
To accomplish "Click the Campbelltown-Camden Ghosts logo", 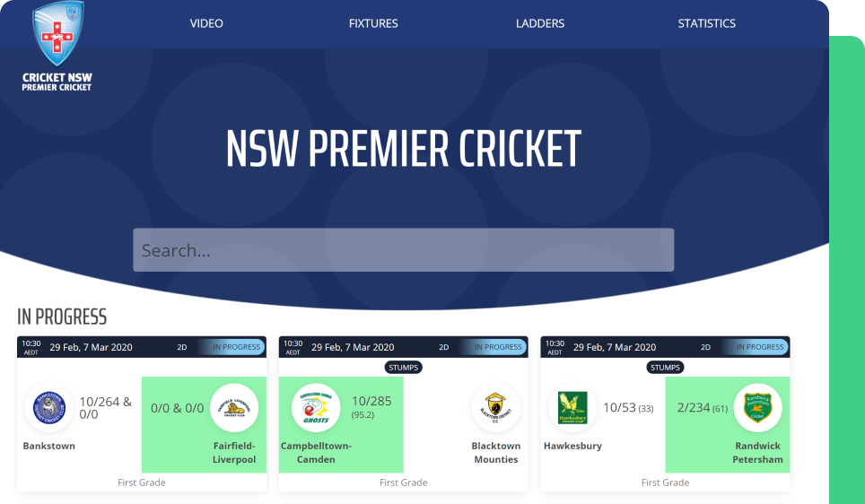I will [316, 408].
